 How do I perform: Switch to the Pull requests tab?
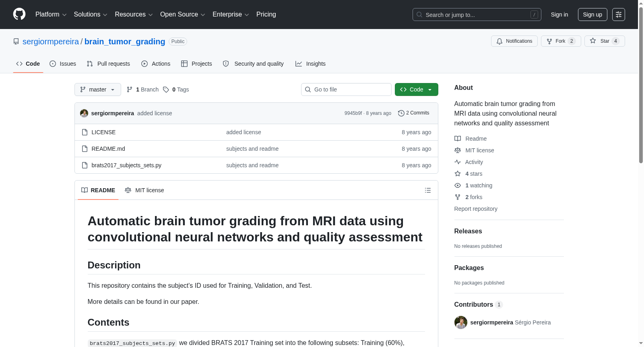108,64
